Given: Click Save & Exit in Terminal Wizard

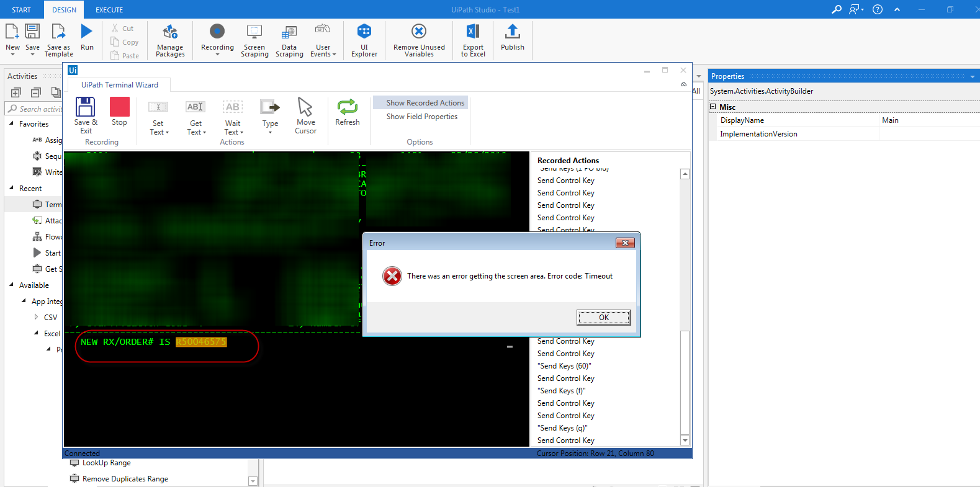Looking at the screenshot, I should [x=86, y=116].
